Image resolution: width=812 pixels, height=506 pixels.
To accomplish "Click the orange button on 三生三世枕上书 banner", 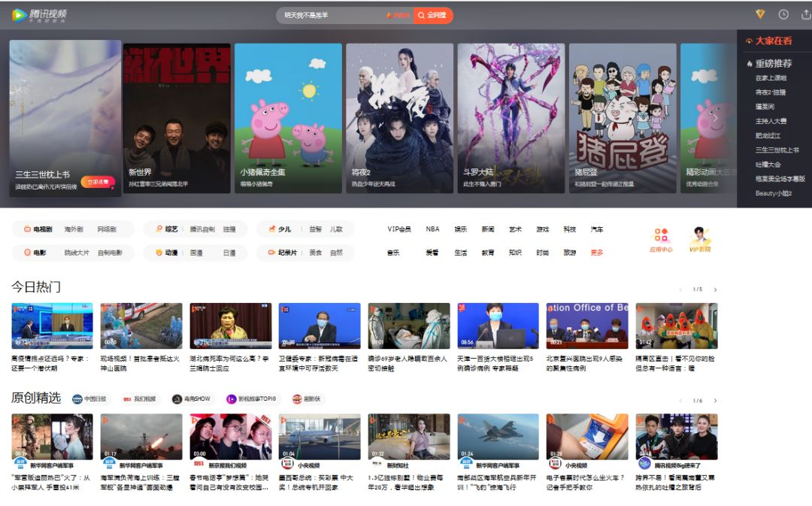I will pyautogui.click(x=98, y=182).
